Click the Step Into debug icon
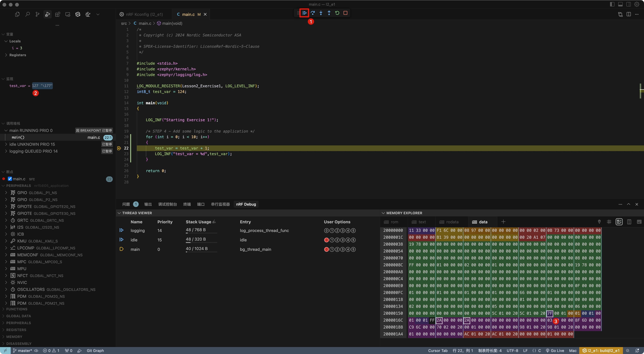The width and height of the screenshot is (644, 354). pyautogui.click(x=321, y=13)
